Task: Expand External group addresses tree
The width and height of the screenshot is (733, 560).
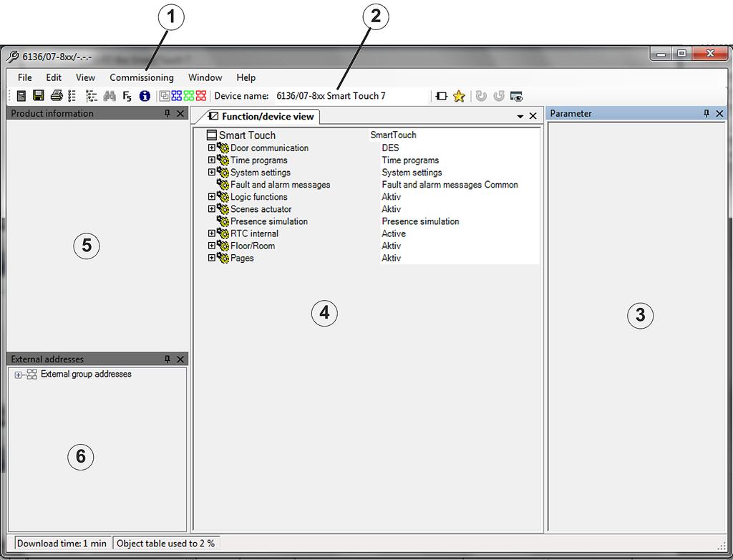Action: coord(18,375)
